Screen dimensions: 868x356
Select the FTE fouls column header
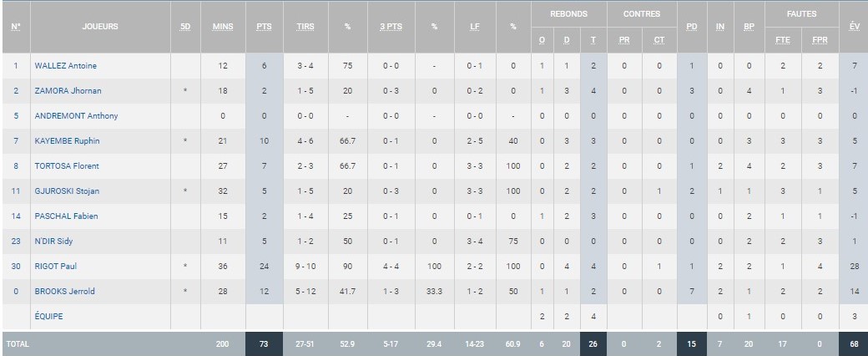click(783, 40)
